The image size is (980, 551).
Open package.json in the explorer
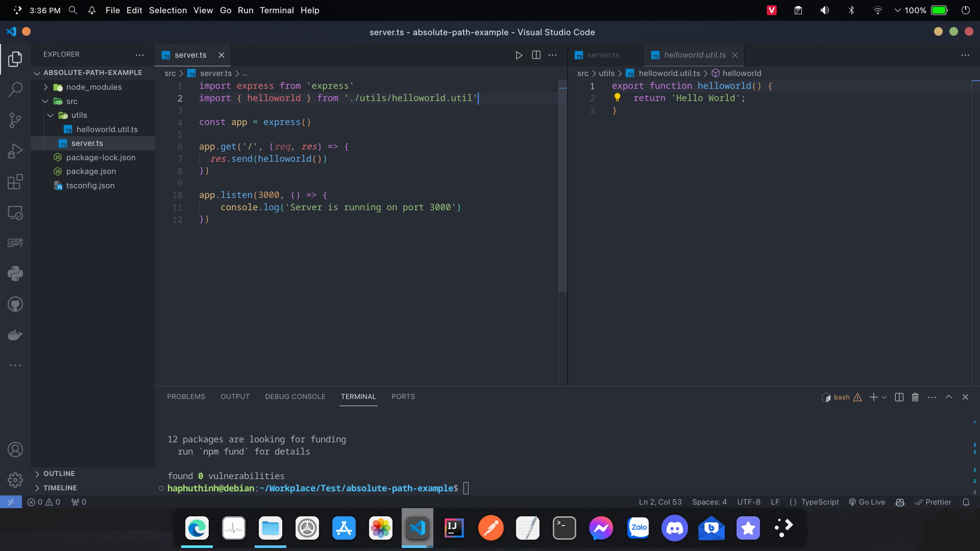[x=91, y=171]
